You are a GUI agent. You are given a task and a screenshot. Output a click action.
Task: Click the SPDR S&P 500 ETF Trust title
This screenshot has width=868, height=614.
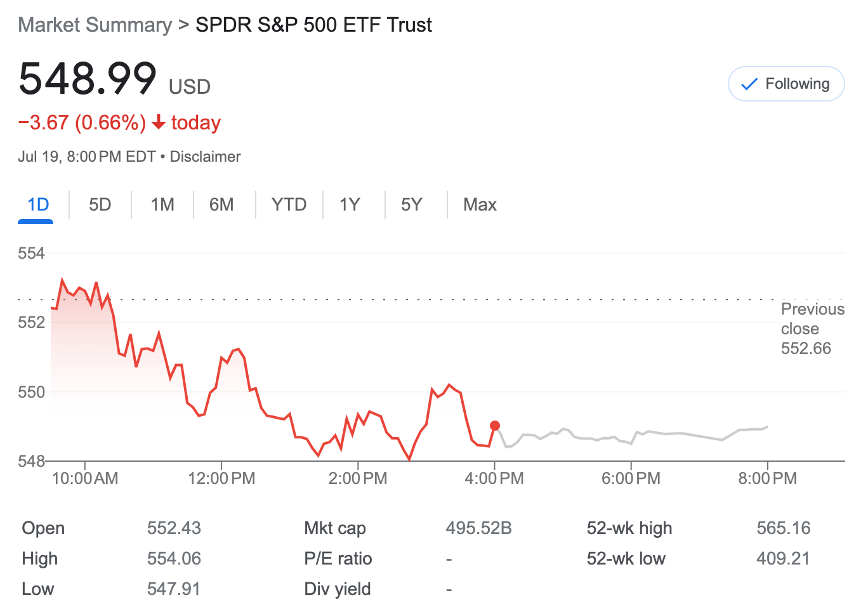313,25
